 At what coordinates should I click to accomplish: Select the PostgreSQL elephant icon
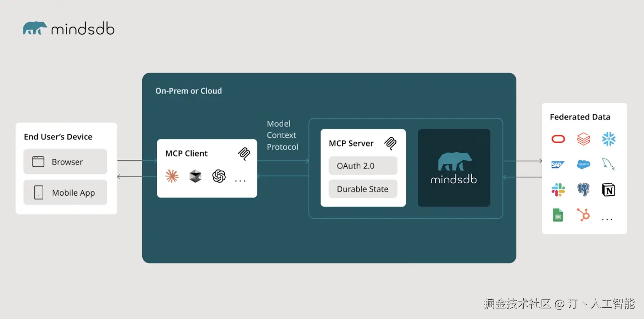point(583,190)
